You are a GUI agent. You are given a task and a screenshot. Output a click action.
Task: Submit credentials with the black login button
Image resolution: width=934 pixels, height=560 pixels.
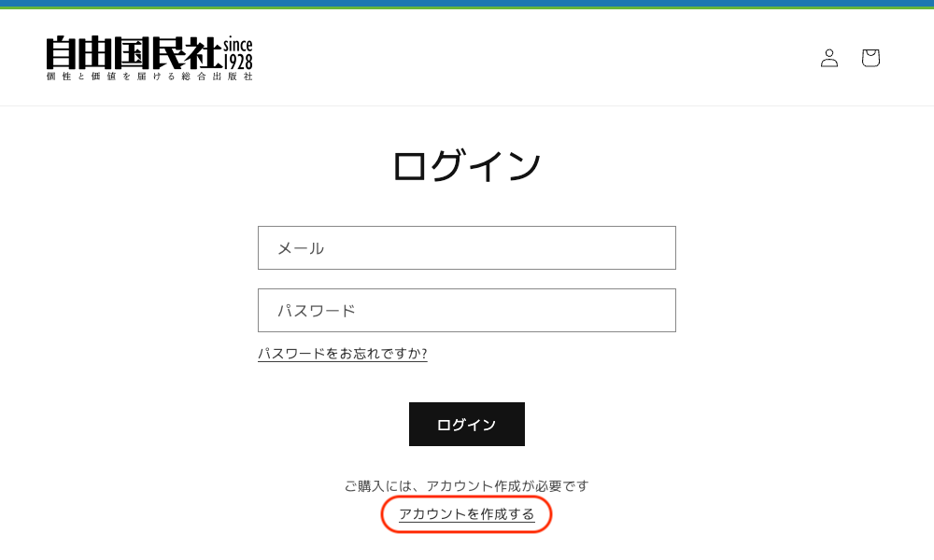(x=466, y=424)
